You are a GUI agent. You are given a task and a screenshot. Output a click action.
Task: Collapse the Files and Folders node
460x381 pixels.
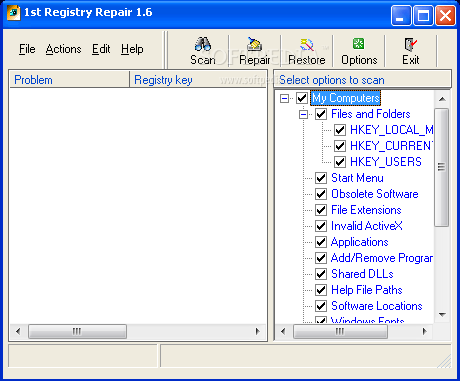pos(303,114)
